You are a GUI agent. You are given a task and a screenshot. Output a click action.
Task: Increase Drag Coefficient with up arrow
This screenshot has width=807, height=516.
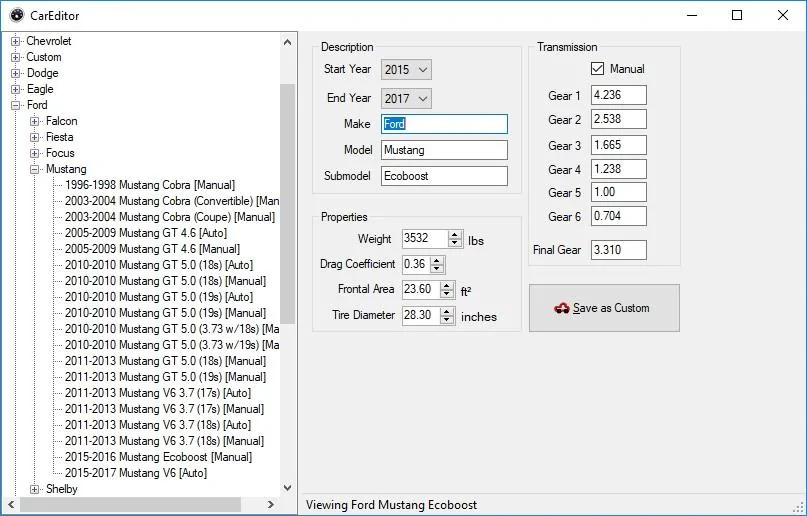pyautogui.click(x=437, y=260)
